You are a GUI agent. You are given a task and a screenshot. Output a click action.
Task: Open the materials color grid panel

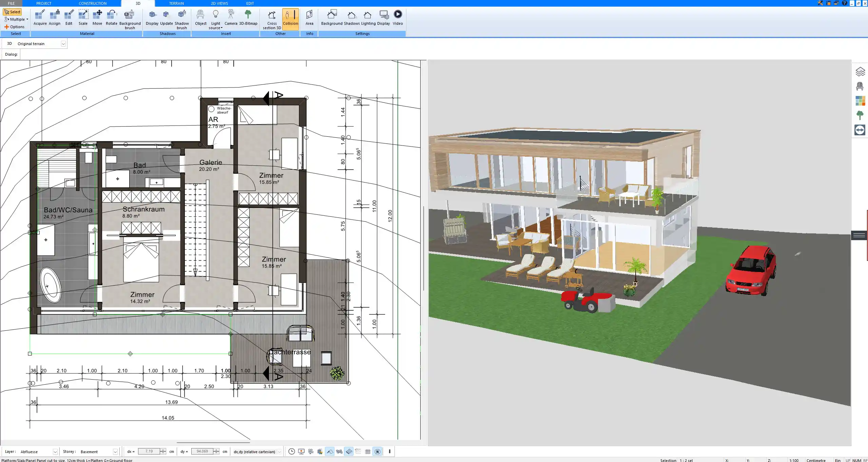pyautogui.click(x=860, y=101)
